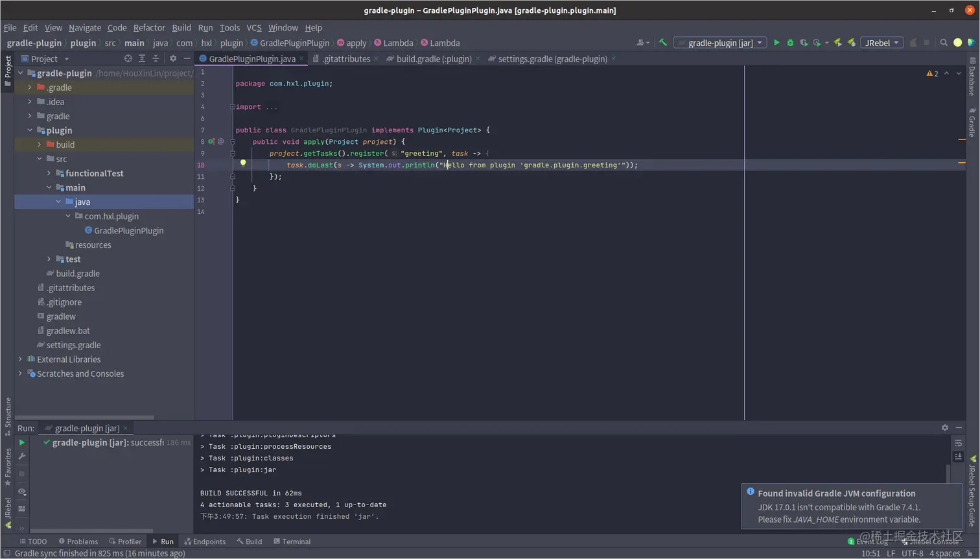Collapse All in the Project tree toolbar
The image size is (980, 559).
pos(156,58)
